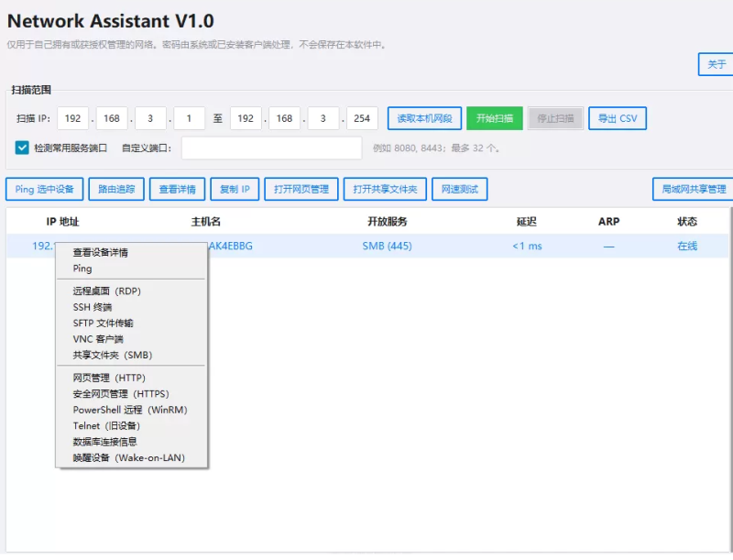Screen dimensions: 733x560
Task: Click the 关于 button
Action: click(x=716, y=64)
